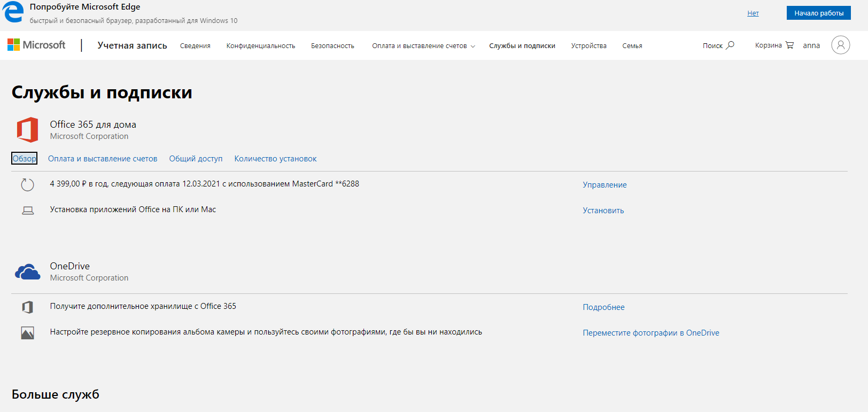Click Попробуйте Microsoft Edge banner title

pos(85,7)
